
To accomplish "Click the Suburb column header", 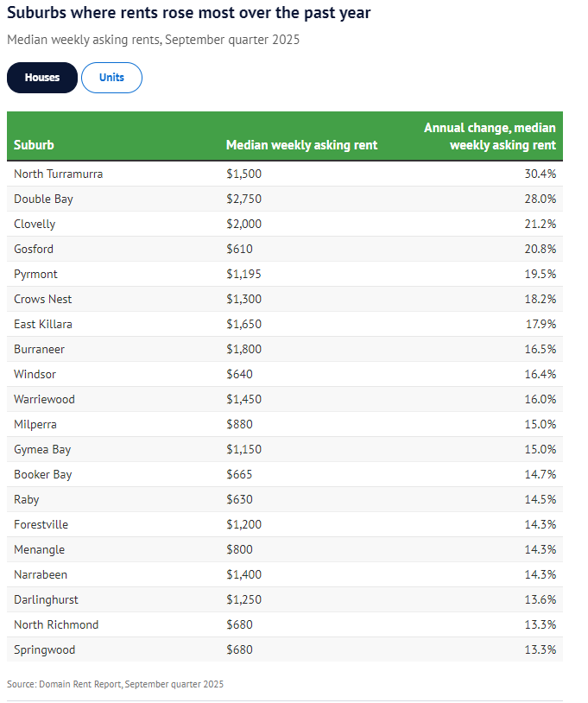I will coord(34,145).
